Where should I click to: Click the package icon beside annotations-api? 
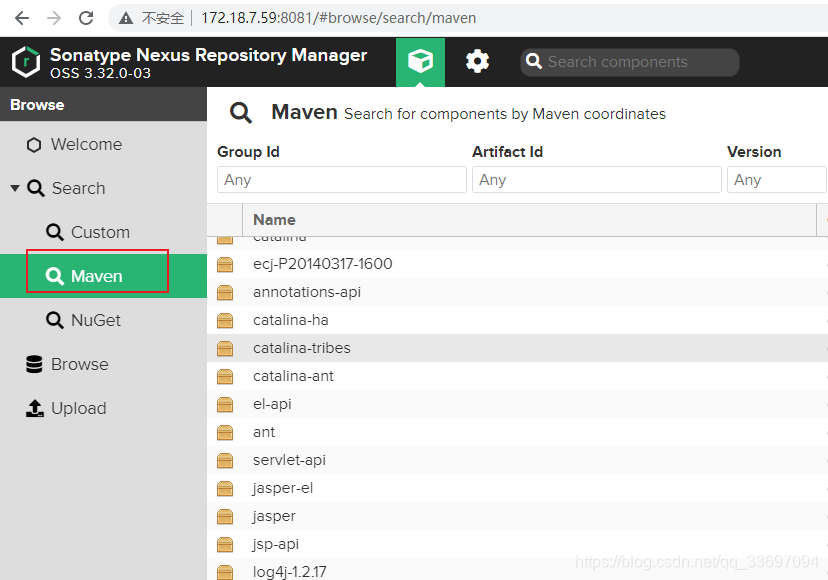tap(225, 292)
